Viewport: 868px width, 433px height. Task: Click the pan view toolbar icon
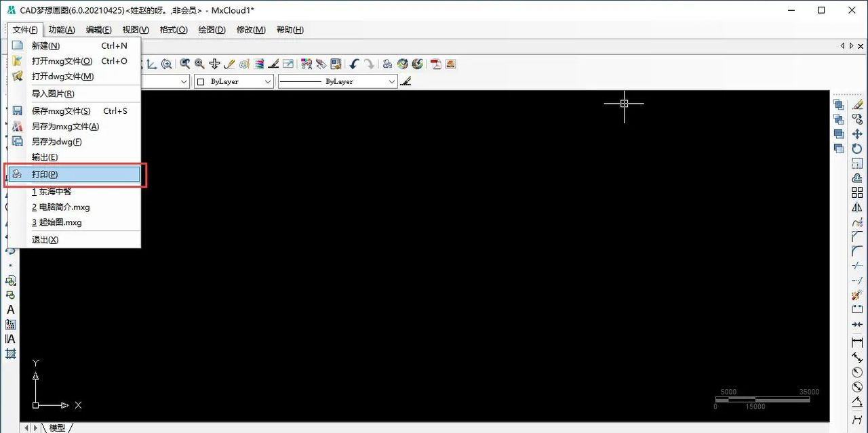coord(214,64)
